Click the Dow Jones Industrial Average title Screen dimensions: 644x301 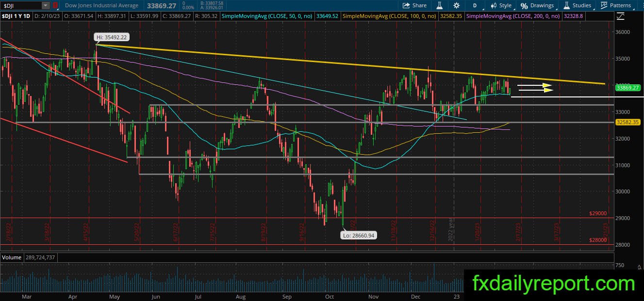click(x=102, y=5)
